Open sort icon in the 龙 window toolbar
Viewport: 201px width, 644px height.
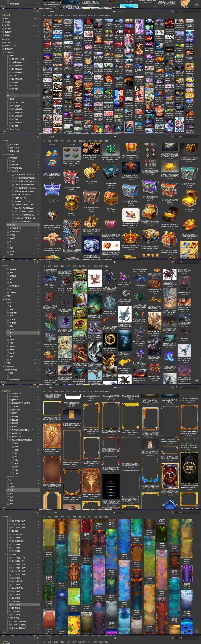click(x=169, y=262)
